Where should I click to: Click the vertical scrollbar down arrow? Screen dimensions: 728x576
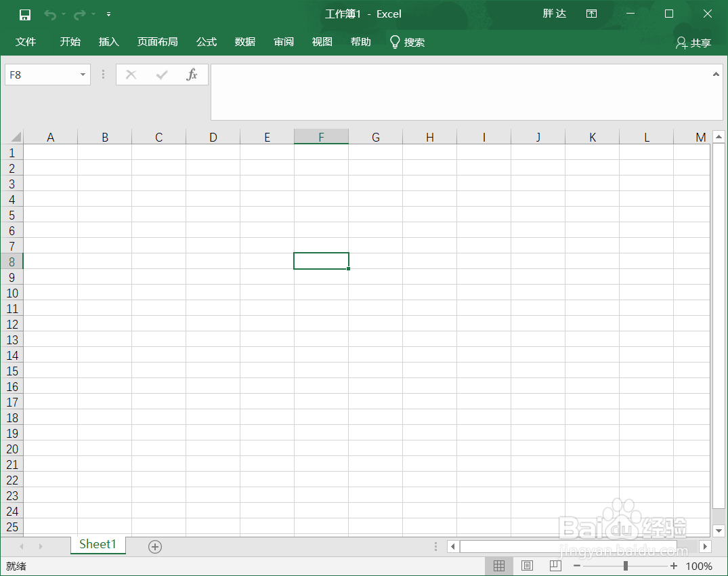pyautogui.click(x=719, y=530)
